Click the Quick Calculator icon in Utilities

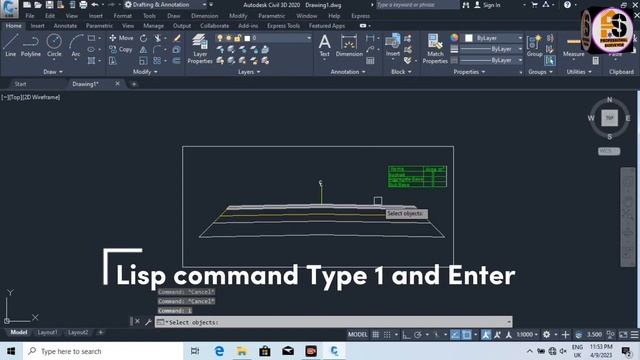pyautogui.click(x=596, y=61)
